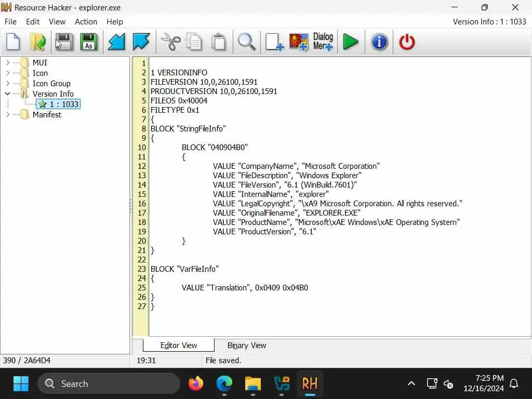Image resolution: width=532 pixels, height=399 pixels.
Task: Launch Firefox from the taskbar
Action: coord(196,384)
